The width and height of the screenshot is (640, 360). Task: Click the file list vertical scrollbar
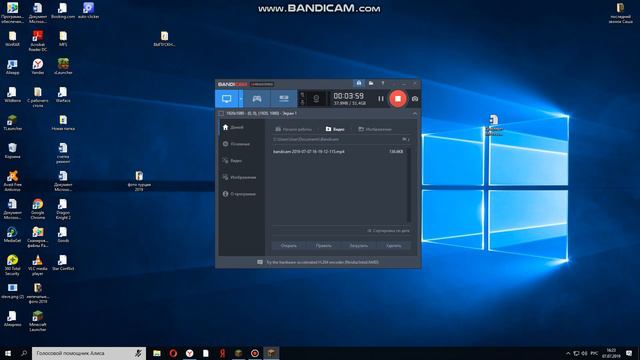coord(409,185)
